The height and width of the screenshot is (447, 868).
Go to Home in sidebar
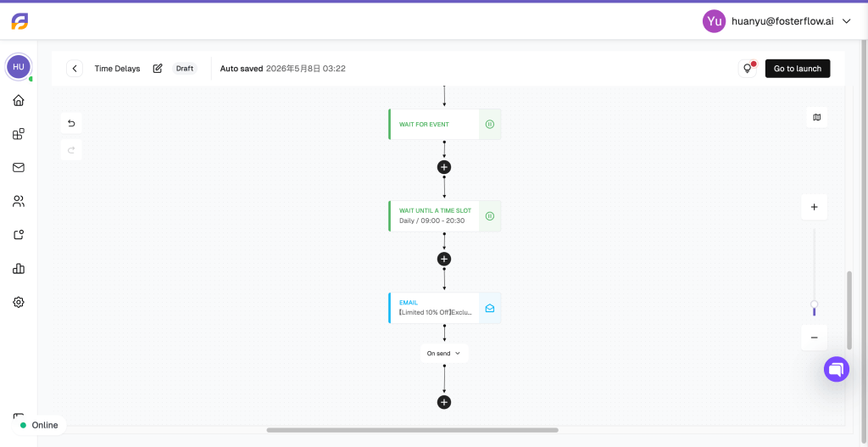pyautogui.click(x=19, y=100)
